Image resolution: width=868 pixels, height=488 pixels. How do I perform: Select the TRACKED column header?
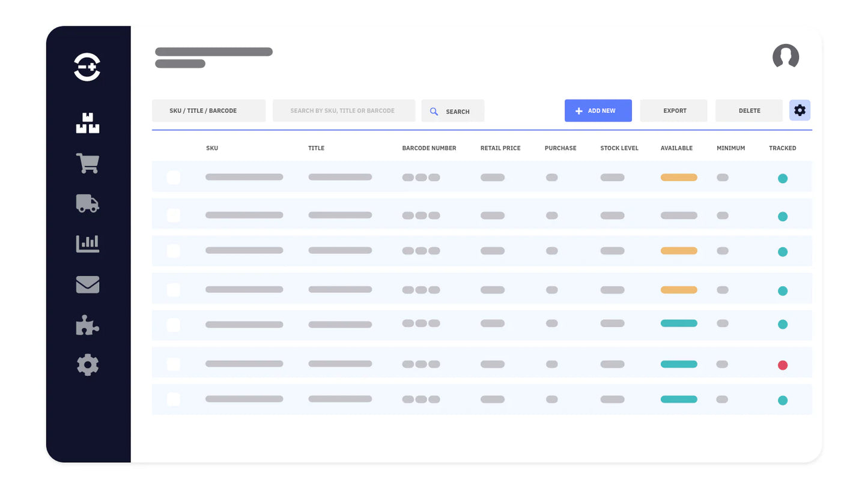[782, 148]
